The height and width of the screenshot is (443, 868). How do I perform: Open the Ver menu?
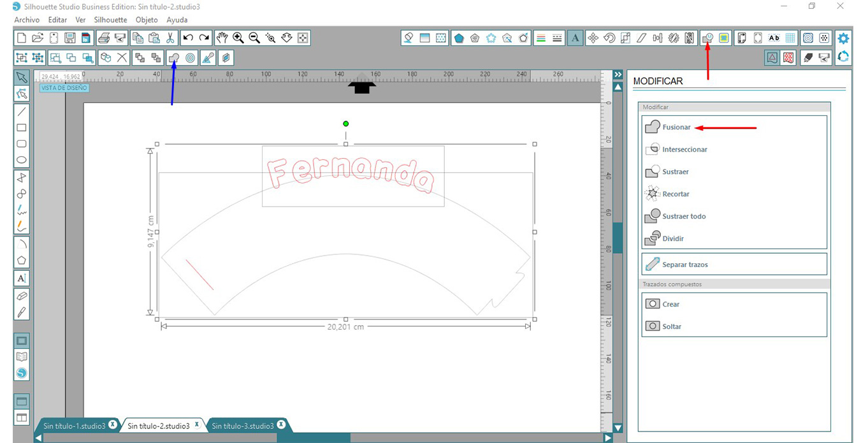(x=80, y=20)
